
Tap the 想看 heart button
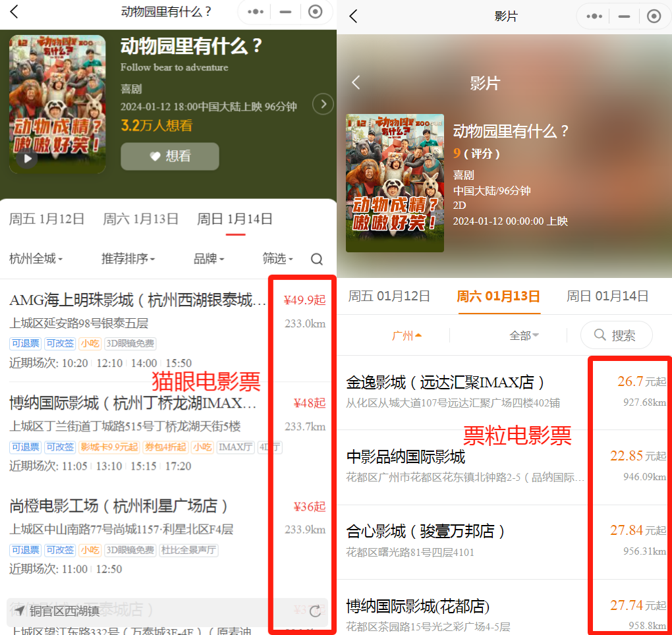click(170, 156)
